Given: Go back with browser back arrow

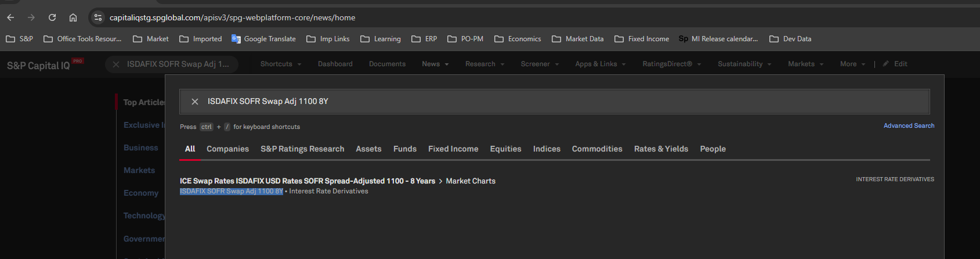Looking at the screenshot, I should point(10,17).
